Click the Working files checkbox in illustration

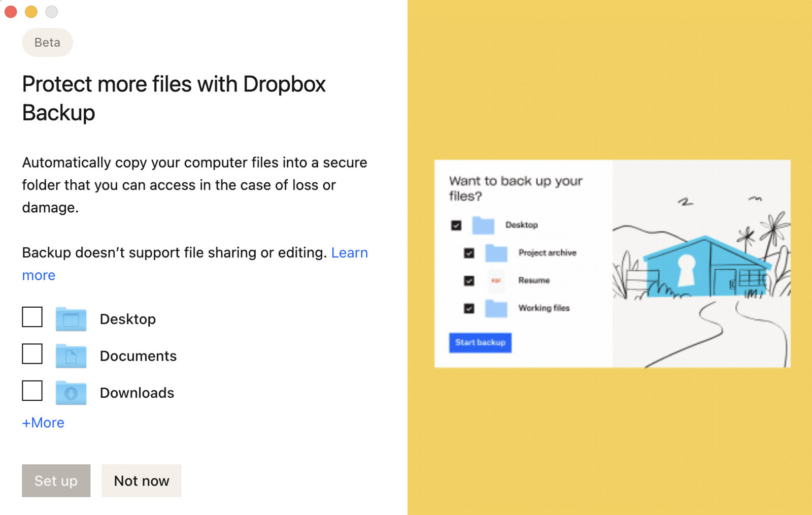[469, 308]
